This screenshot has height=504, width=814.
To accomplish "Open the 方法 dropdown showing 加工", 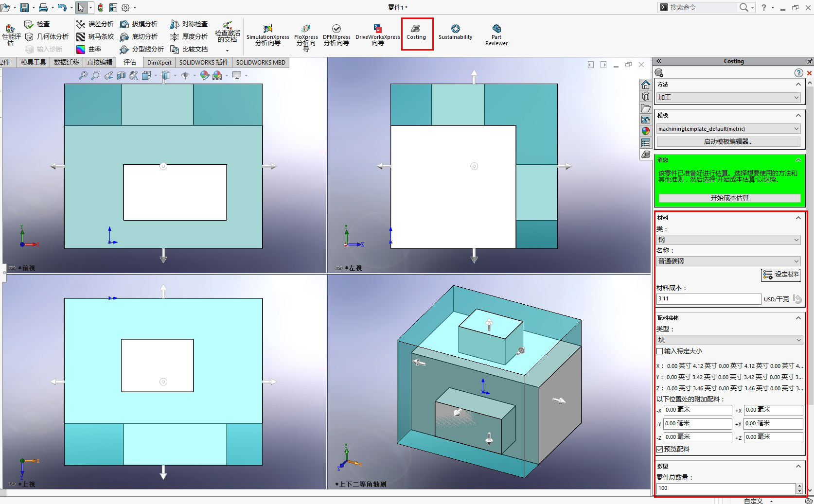I will tap(728, 97).
